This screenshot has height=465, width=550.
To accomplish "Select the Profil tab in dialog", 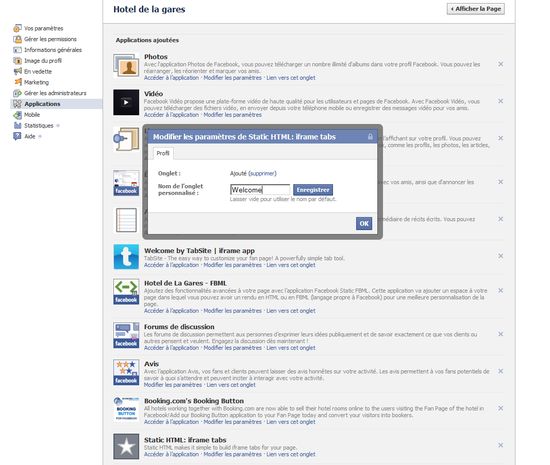I will (163, 153).
